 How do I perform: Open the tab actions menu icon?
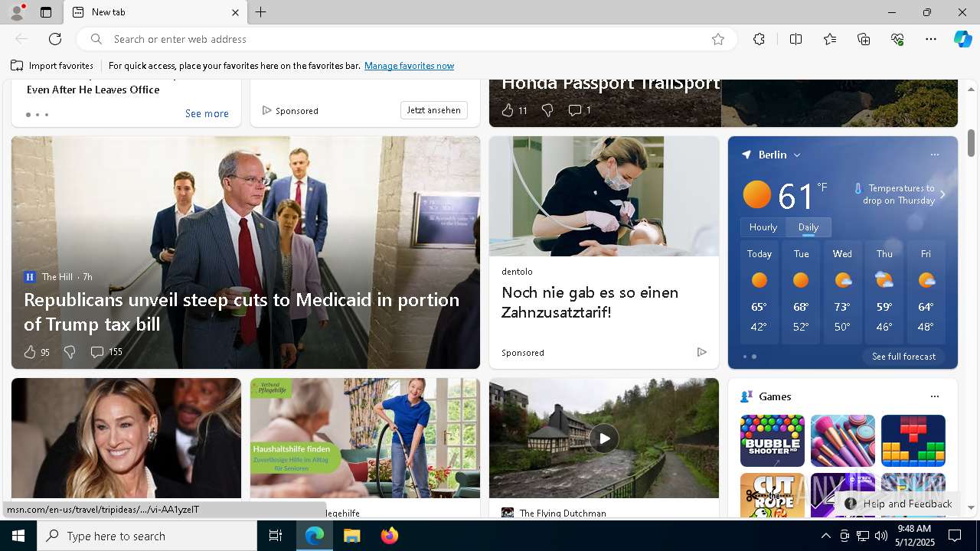coord(46,12)
